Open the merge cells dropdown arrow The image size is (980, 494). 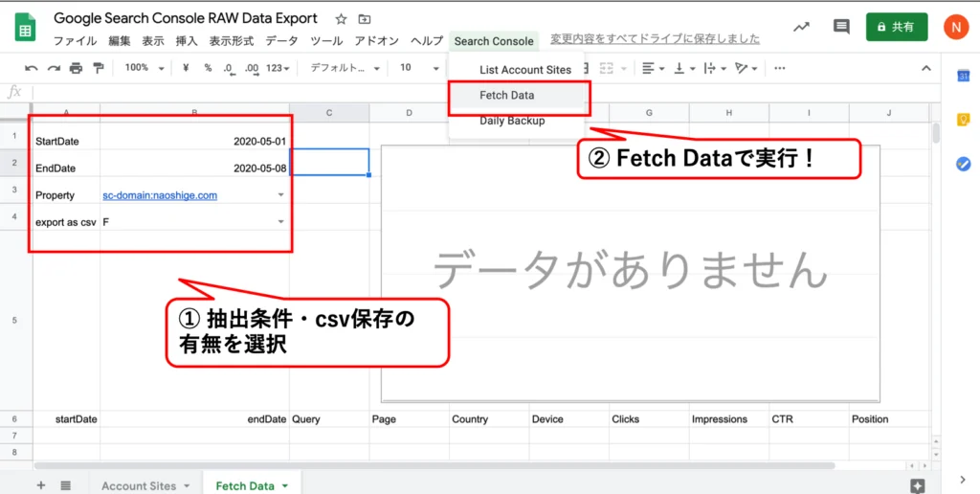pos(624,68)
